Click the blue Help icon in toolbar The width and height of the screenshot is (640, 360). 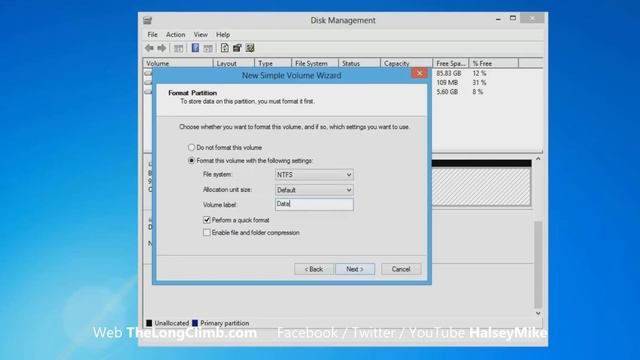(196, 48)
